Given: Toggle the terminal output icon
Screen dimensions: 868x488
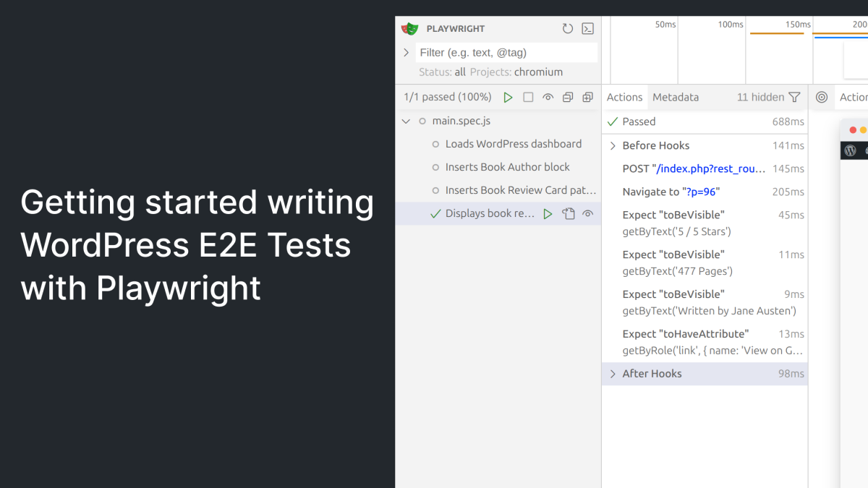Looking at the screenshot, I should pyautogui.click(x=588, y=29).
